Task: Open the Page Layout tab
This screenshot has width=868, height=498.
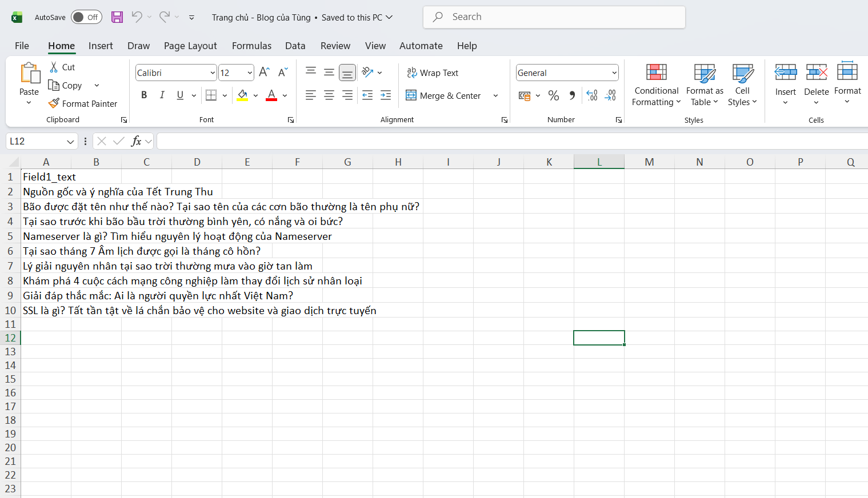Action: click(x=190, y=46)
